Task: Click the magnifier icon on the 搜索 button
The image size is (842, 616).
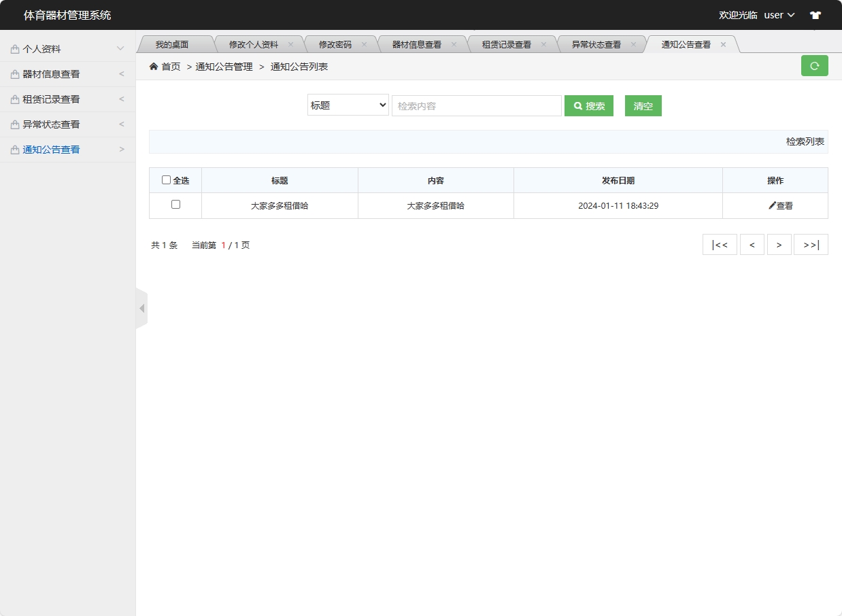Action: click(577, 105)
